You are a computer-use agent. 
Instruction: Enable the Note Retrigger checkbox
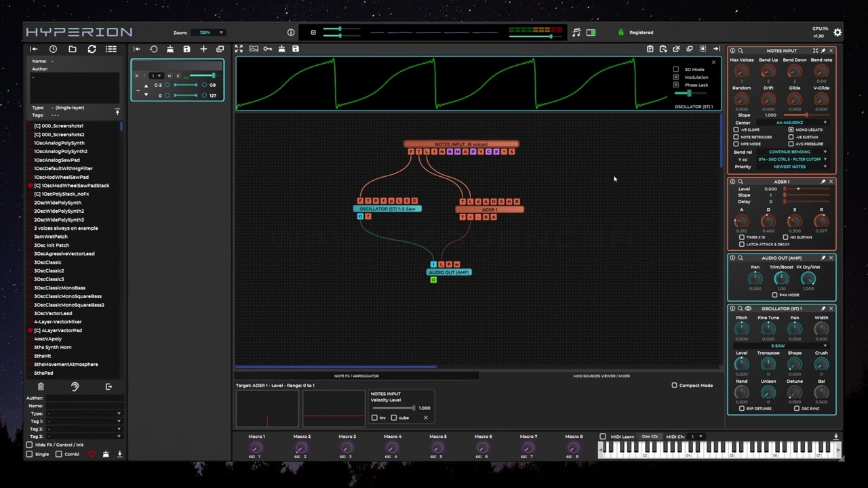[736, 137]
